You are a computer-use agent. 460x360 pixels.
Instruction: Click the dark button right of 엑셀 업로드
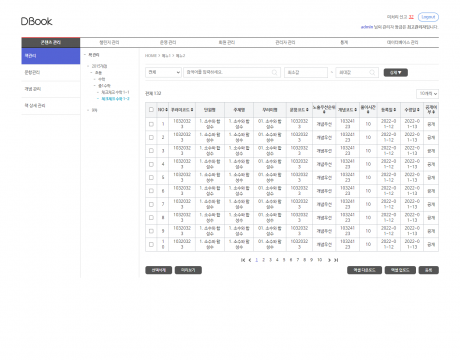(x=429, y=270)
